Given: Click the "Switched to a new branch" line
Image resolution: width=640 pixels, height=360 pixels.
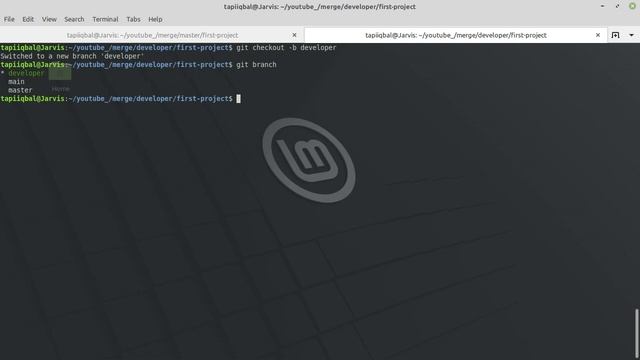Looking at the screenshot, I should point(72,56).
